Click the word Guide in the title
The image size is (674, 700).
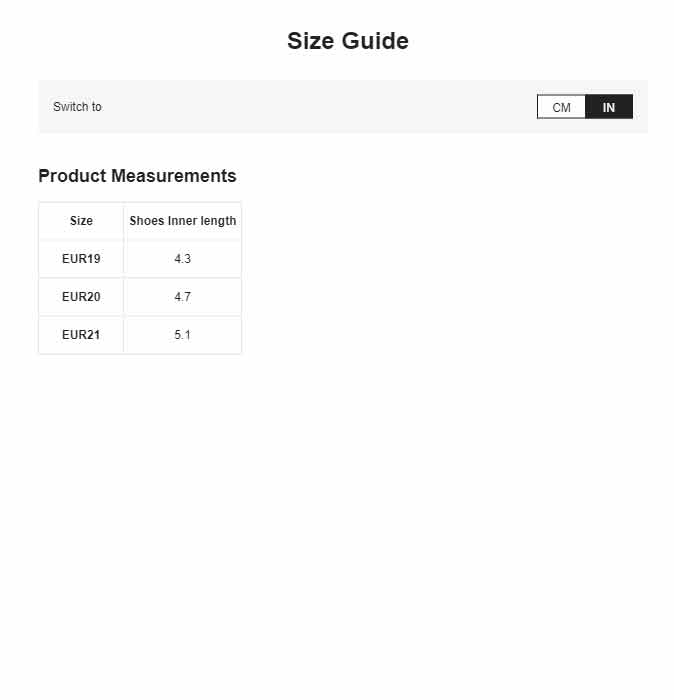(375, 41)
